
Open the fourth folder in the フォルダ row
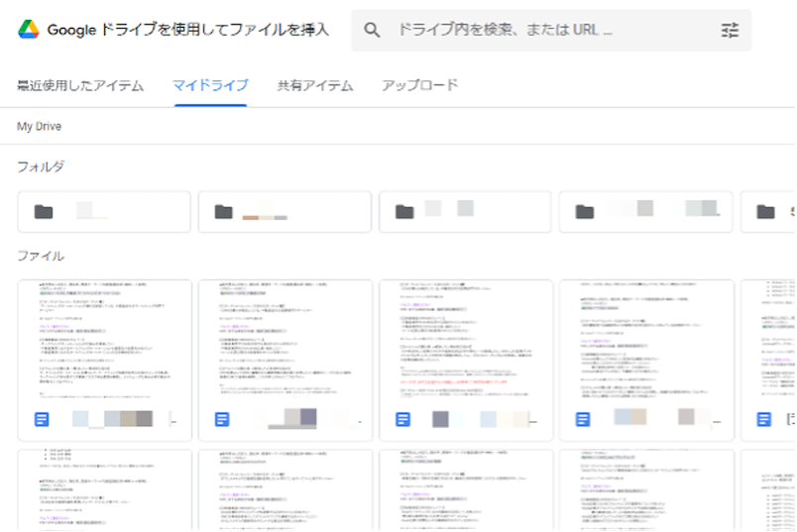(645, 212)
